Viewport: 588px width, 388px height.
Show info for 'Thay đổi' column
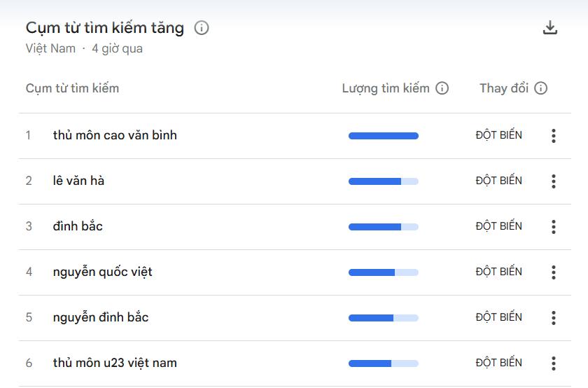coord(540,88)
